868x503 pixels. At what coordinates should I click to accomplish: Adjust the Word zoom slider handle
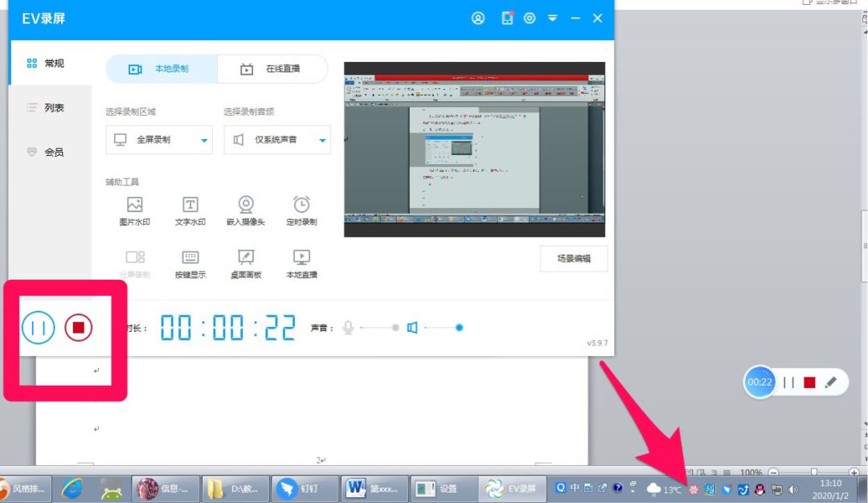813,472
